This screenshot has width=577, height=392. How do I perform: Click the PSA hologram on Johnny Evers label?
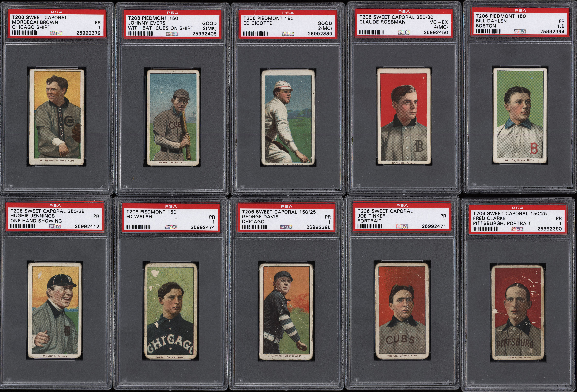[x=172, y=34]
